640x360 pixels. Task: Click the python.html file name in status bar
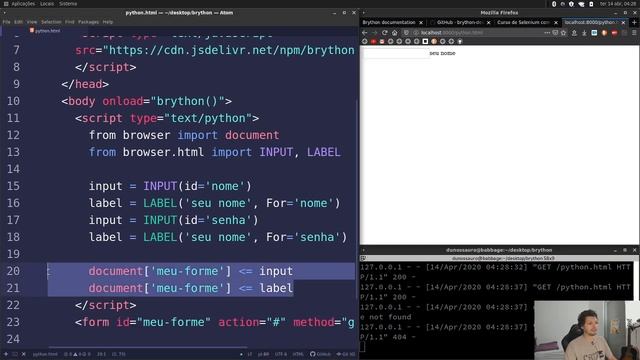coord(45,354)
